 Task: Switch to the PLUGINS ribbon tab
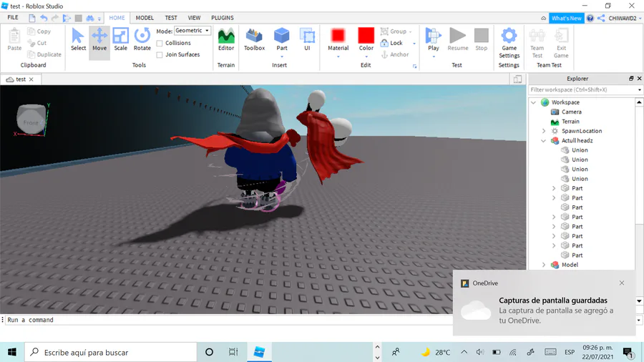pyautogui.click(x=223, y=18)
